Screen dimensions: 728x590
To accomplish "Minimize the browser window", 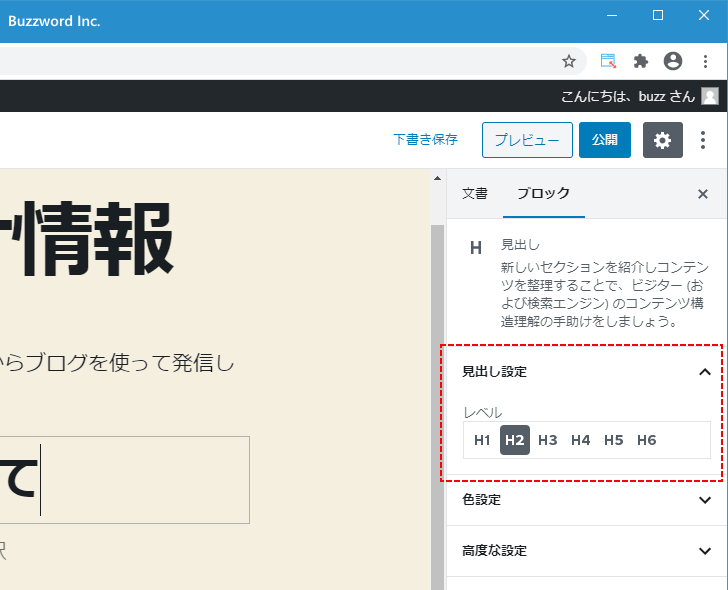I will click(612, 15).
